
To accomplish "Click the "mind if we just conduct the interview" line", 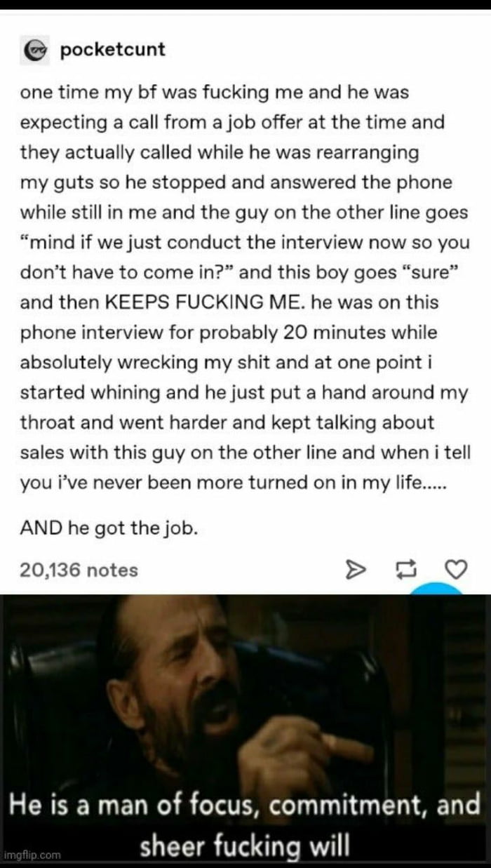I will [245, 243].
